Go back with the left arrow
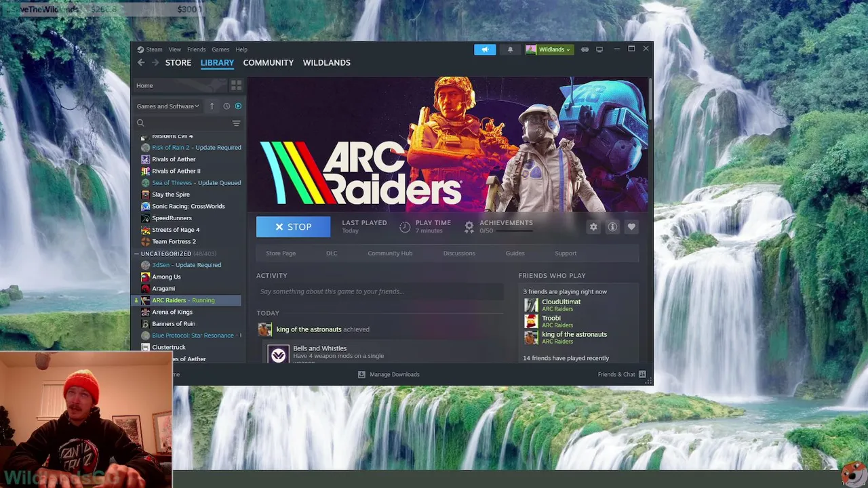The image size is (868, 488). pos(141,62)
